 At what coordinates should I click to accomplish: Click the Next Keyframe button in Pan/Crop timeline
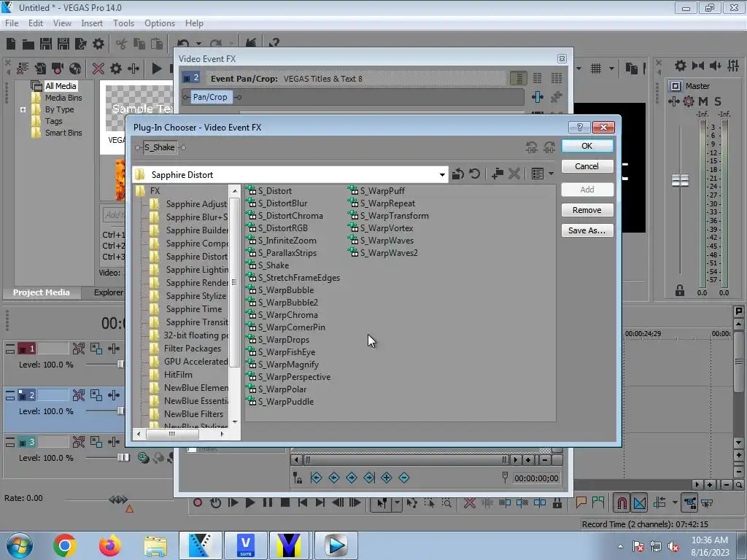(x=351, y=478)
